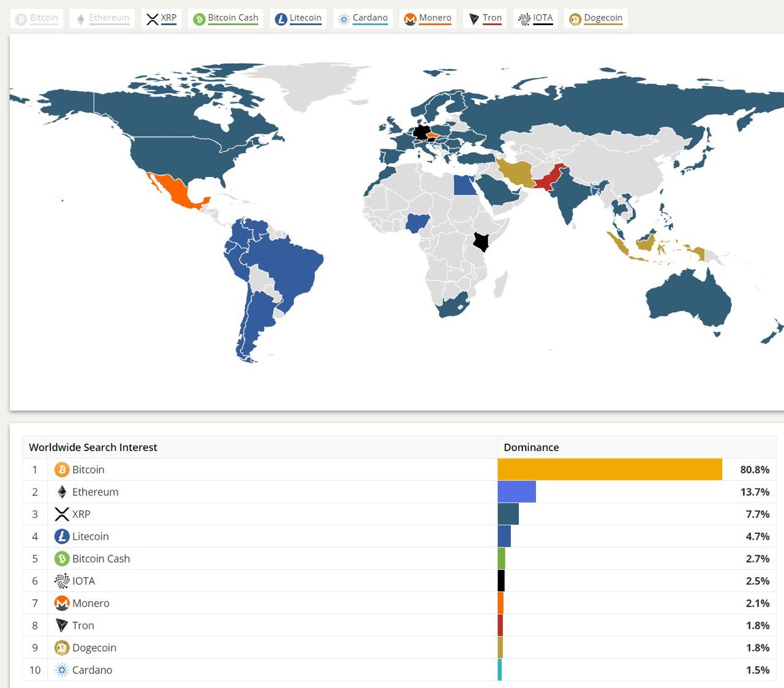This screenshot has width=784, height=688.
Task: Click Egypt on the world map
Action: click(466, 185)
